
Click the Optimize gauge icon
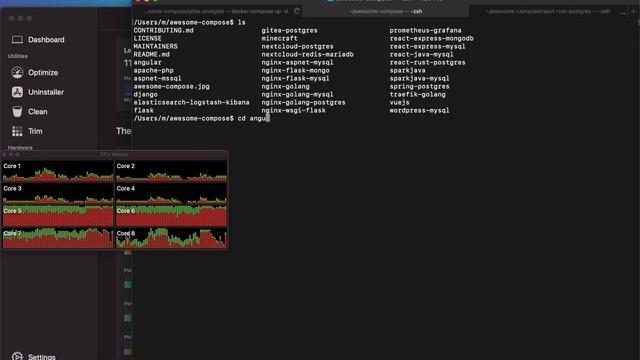coord(17,72)
